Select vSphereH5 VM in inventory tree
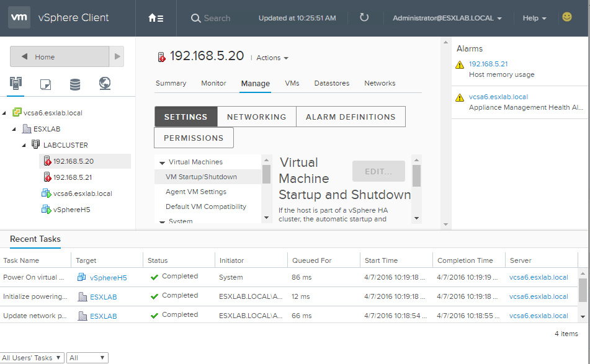 71,210
